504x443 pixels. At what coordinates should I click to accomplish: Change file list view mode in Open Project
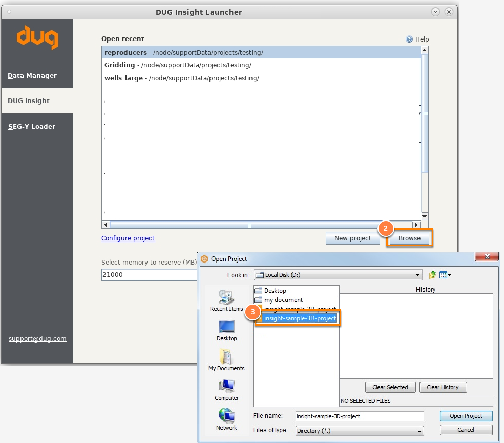[445, 275]
